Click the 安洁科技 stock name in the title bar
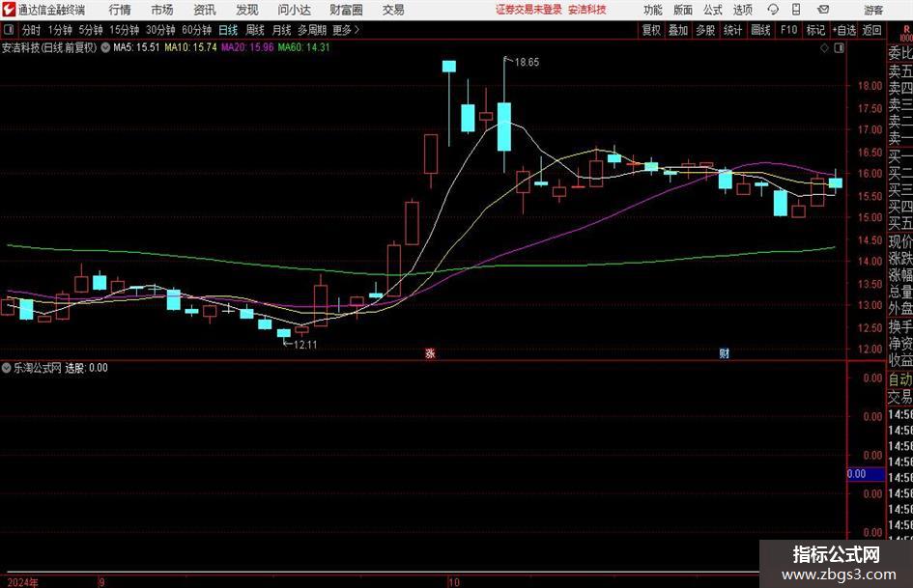The width and height of the screenshot is (913, 588). pos(587,10)
